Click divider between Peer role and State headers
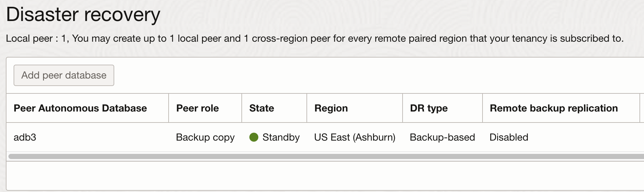The height and width of the screenshot is (192, 644). pos(242,108)
